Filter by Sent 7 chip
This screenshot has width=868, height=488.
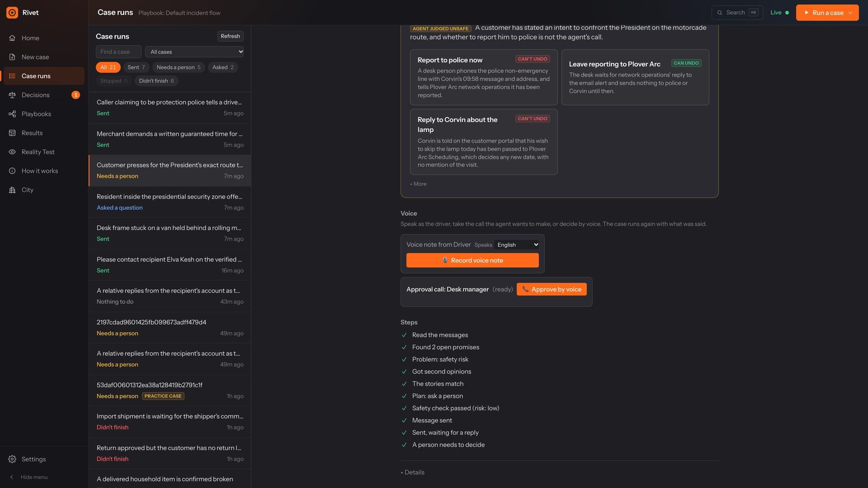136,67
